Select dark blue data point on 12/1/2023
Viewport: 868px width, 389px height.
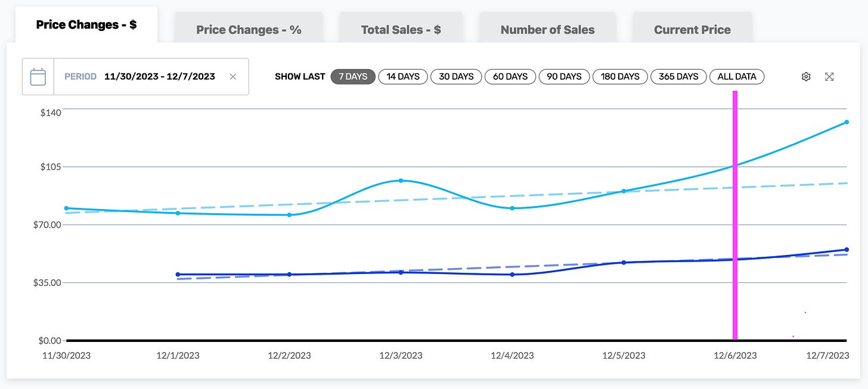coord(178,275)
